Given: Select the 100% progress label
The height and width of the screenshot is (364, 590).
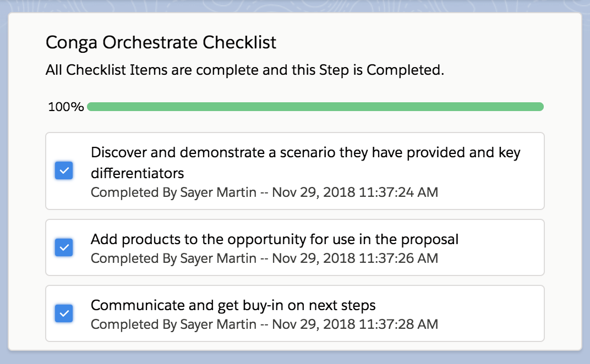Looking at the screenshot, I should (65, 106).
